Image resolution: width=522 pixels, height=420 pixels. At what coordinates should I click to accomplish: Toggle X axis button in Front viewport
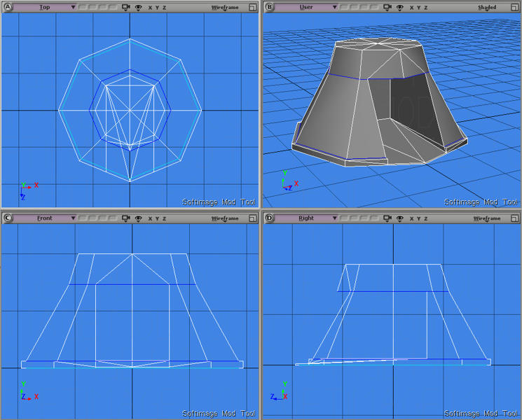(150, 219)
